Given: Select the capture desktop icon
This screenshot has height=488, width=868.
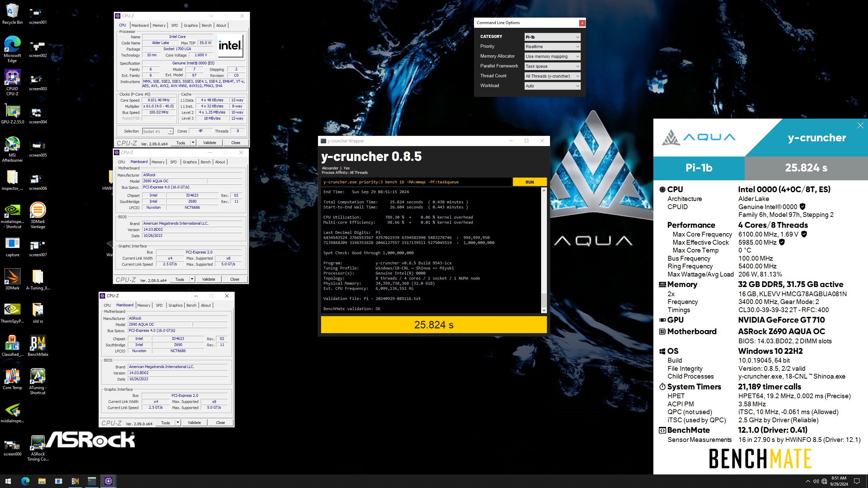Looking at the screenshot, I should coord(12,247).
